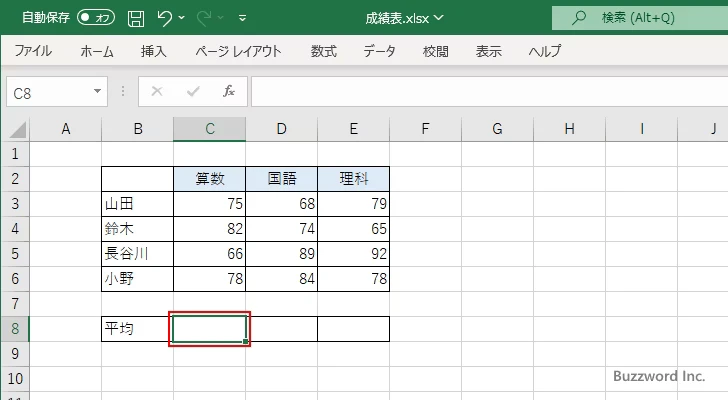Screen dimensions: 728x400
Task: Click cell D5 with value 89
Action: (281, 254)
